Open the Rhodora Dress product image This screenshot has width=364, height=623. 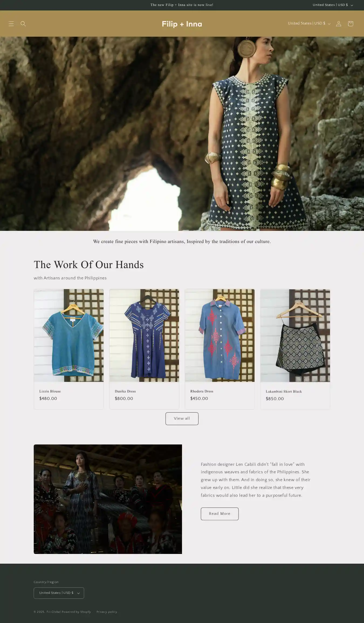coord(220,335)
